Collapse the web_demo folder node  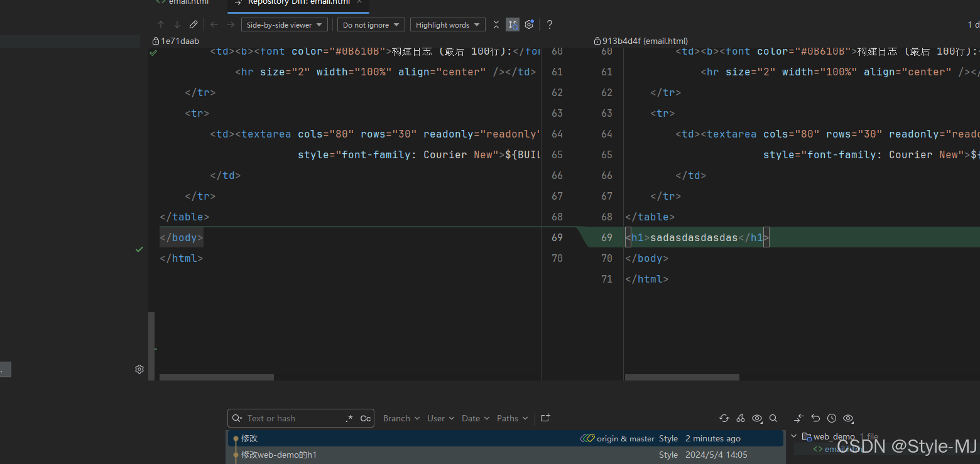(x=794, y=436)
